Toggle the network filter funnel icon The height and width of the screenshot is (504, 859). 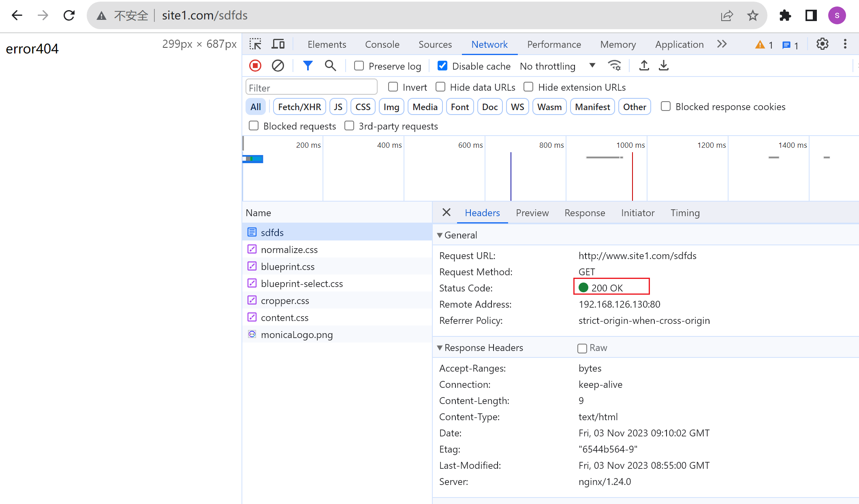point(308,66)
